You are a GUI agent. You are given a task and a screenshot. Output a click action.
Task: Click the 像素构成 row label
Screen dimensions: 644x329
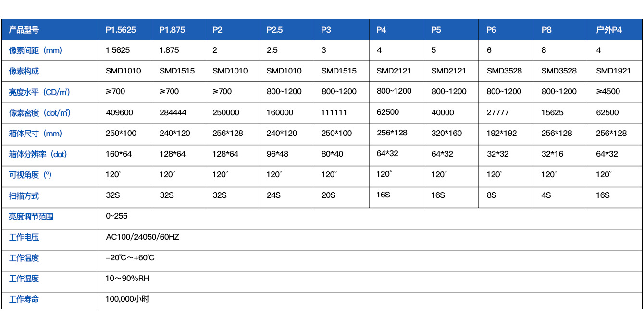[x=24, y=71]
